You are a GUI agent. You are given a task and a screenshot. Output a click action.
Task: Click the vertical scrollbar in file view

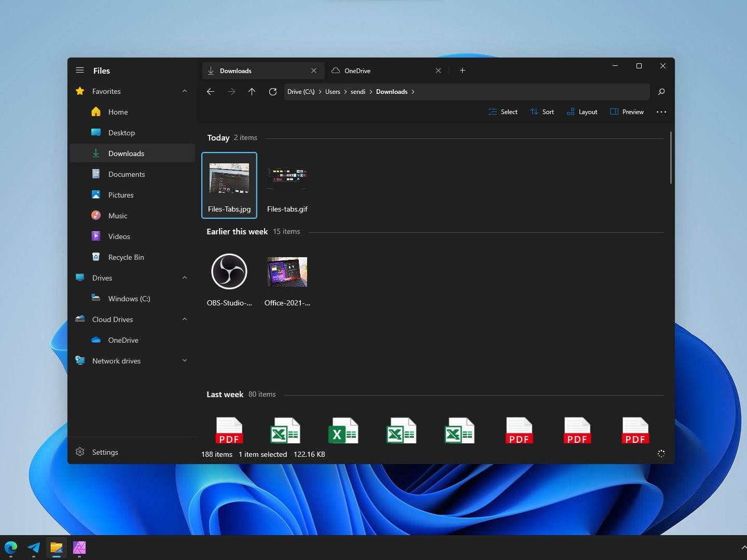pyautogui.click(x=671, y=158)
